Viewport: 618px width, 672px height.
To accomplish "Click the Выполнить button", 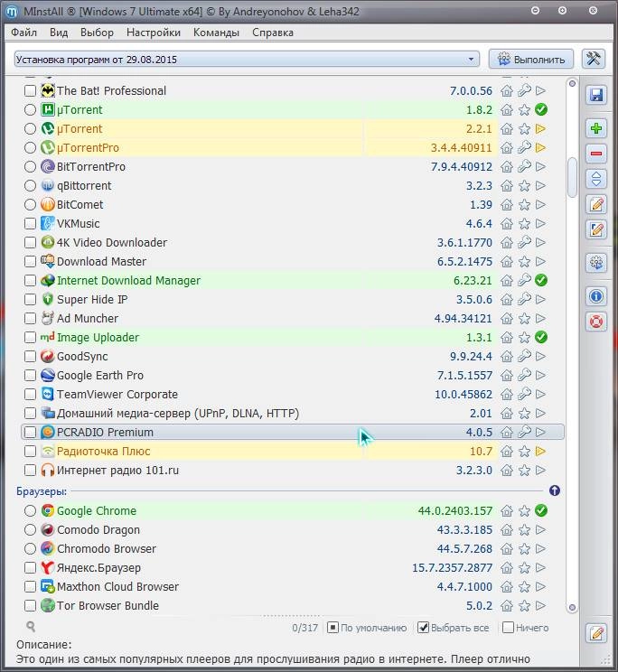I will [531, 59].
